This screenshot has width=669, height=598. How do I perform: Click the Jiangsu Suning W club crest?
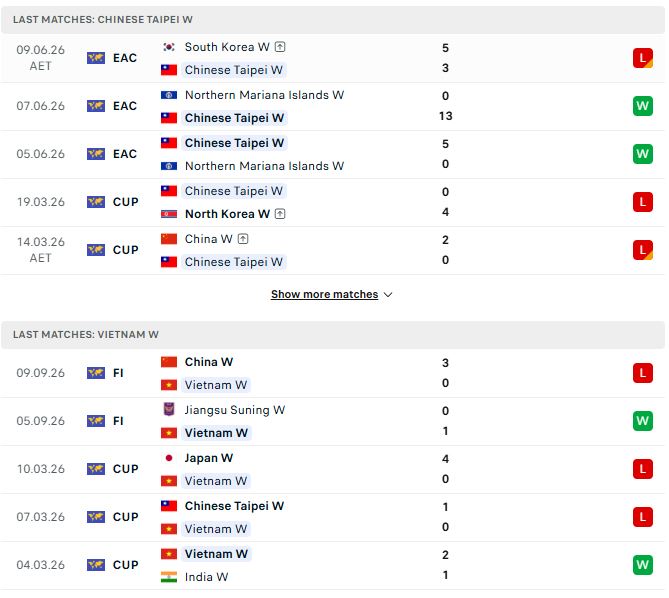pyautogui.click(x=169, y=409)
